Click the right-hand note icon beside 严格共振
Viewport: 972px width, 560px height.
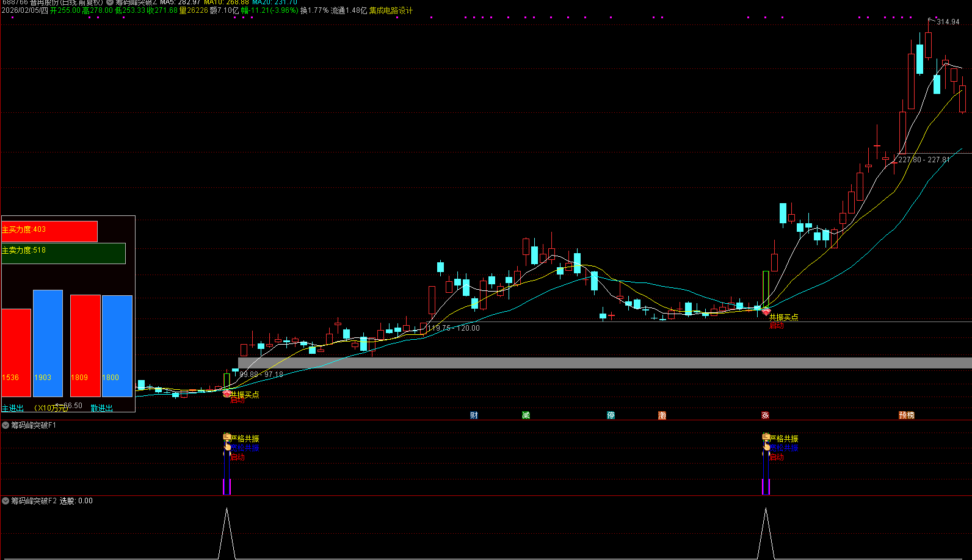pos(766,437)
